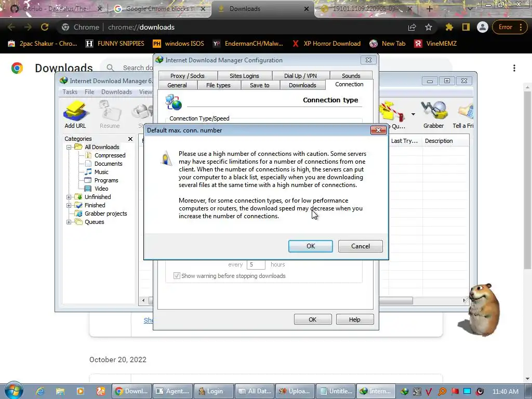This screenshot has width=532, height=399.
Task: Open UC Browser taskbar icon
Action: 101,391
